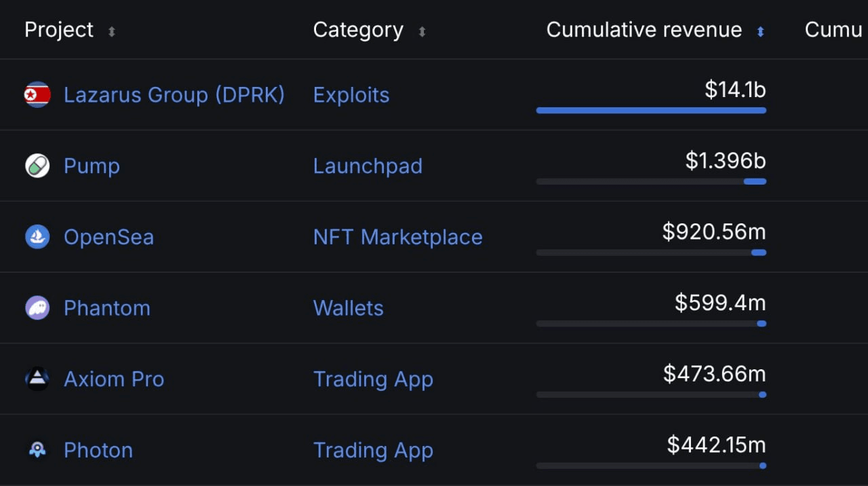Open the Lazarus Group (DPRK) project link

(x=174, y=95)
